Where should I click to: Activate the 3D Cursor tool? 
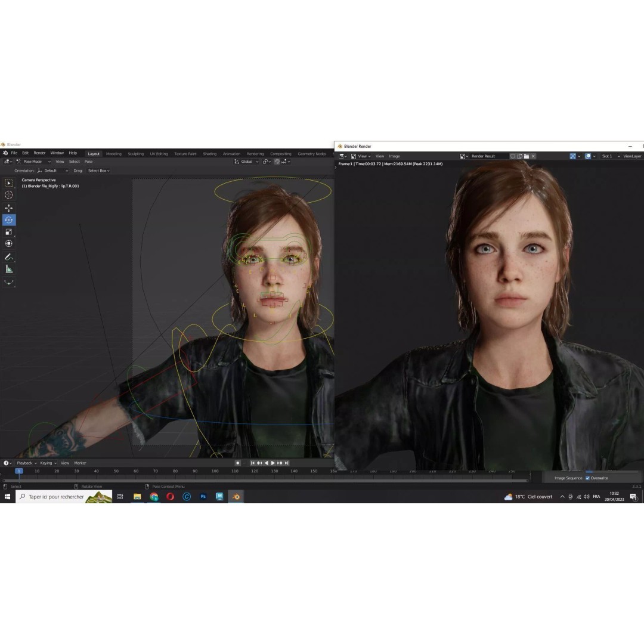tap(8, 194)
